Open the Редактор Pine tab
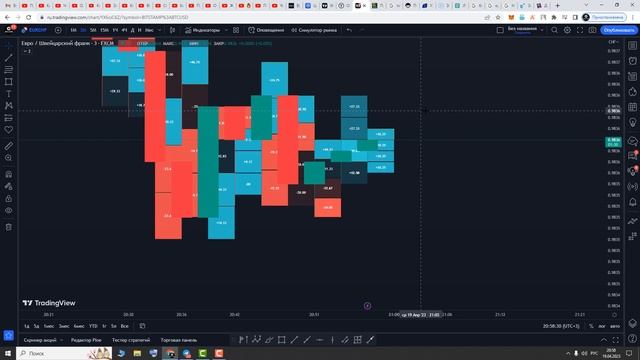Screen dimensions: 640x360 [x=86, y=340]
